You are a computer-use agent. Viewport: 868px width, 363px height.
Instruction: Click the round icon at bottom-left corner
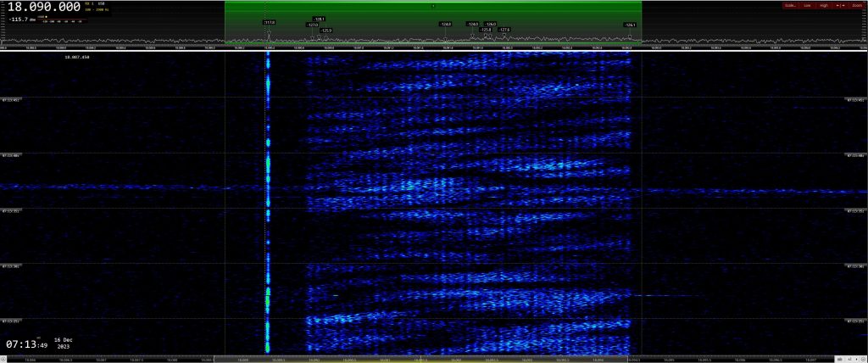tap(3, 359)
